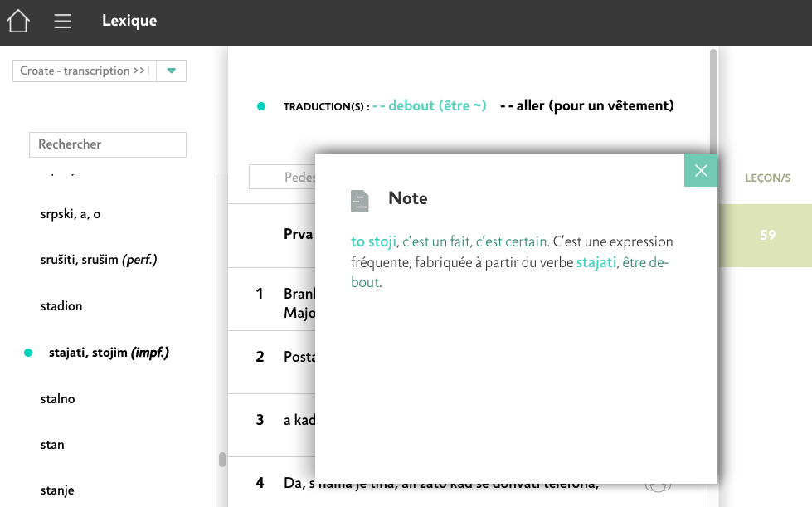Open the stanje lexicon entry
The width and height of the screenshot is (812, 507).
57,490
